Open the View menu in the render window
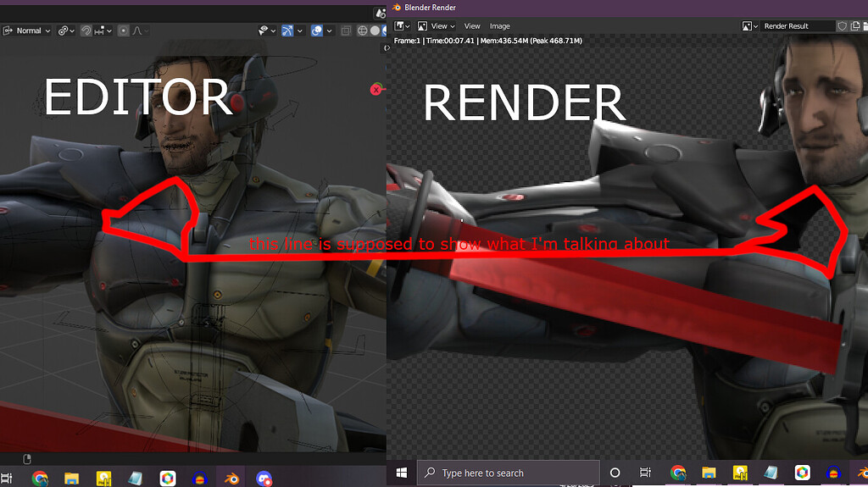 pyautogui.click(x=472, y=26)
